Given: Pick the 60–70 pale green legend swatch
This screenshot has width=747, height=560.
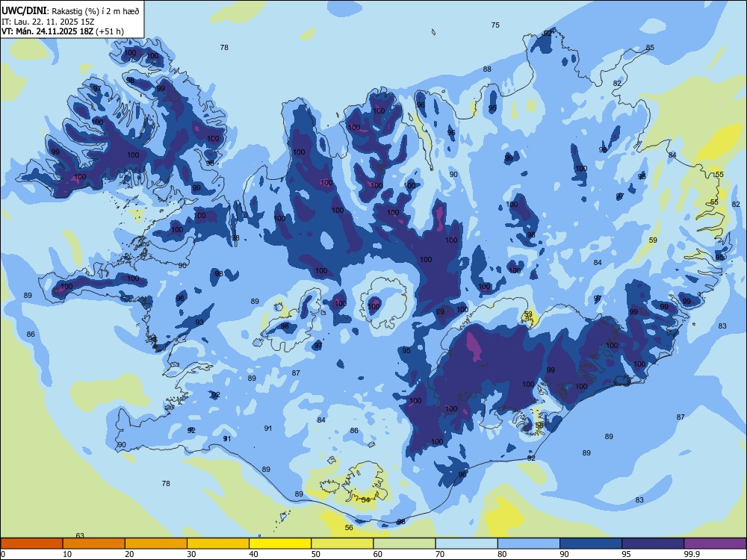Looking at the screenshot, I should pyautogui.click(x=404, y=544).
